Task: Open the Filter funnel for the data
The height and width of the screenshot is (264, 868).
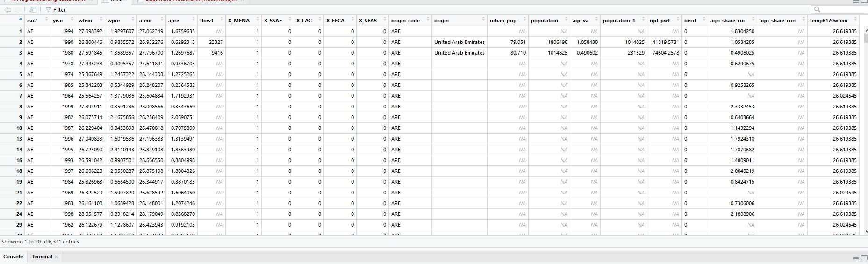Action: pyautogui.click(x=55, y=10)
